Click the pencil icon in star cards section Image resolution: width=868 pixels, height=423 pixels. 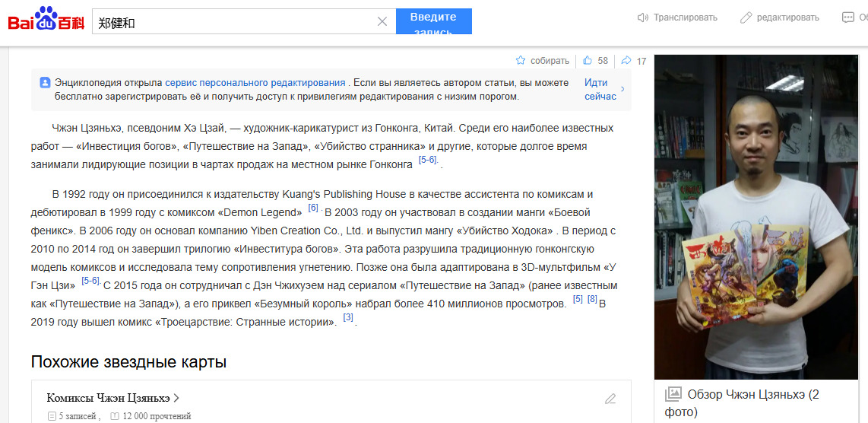(x=610, y=399)
